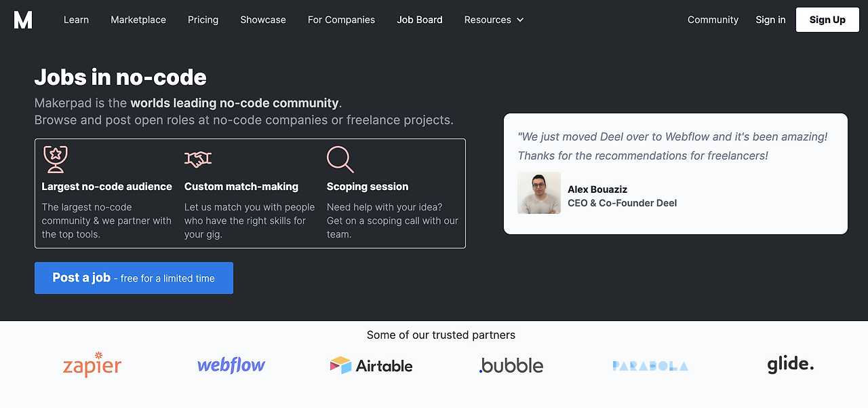Click the handshake match-making icon
This screenshot has height=408, width=868.
(x=198, y=160)
